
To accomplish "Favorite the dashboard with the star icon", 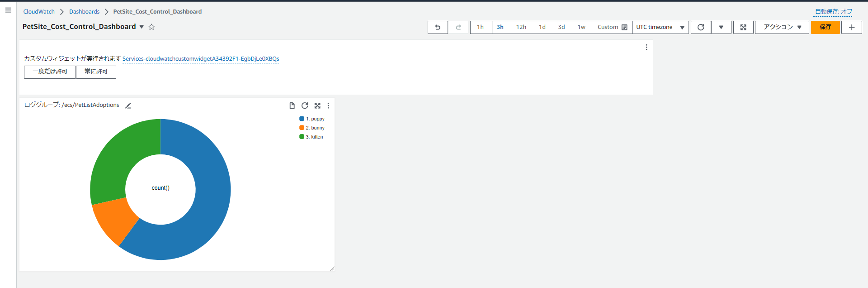I will [152, 27].
